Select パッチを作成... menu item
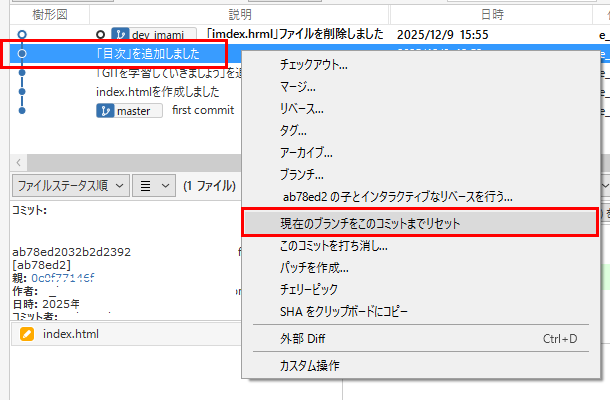This screenshot has height=400, width=610. click(x=314, y=268)
